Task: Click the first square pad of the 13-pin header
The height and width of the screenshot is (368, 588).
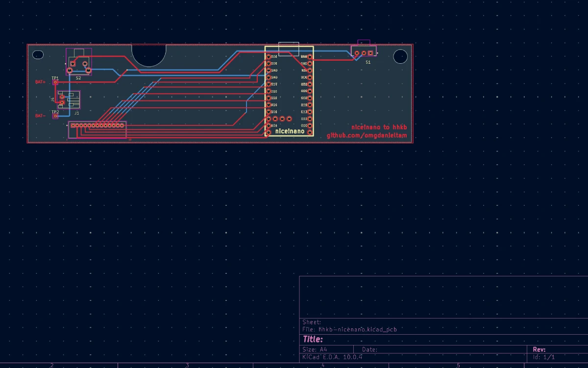Action: [x=73, y=125]
